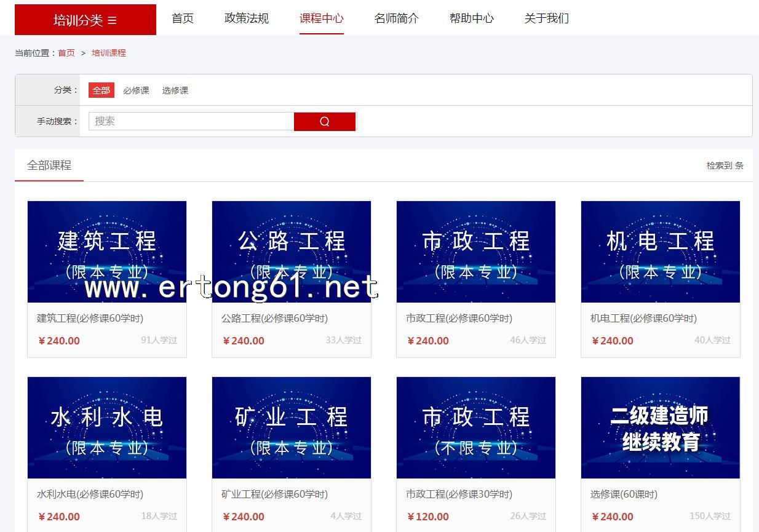Switch to the 名师简介 page
Screen dimensions: 759x532
click(396, 18)
